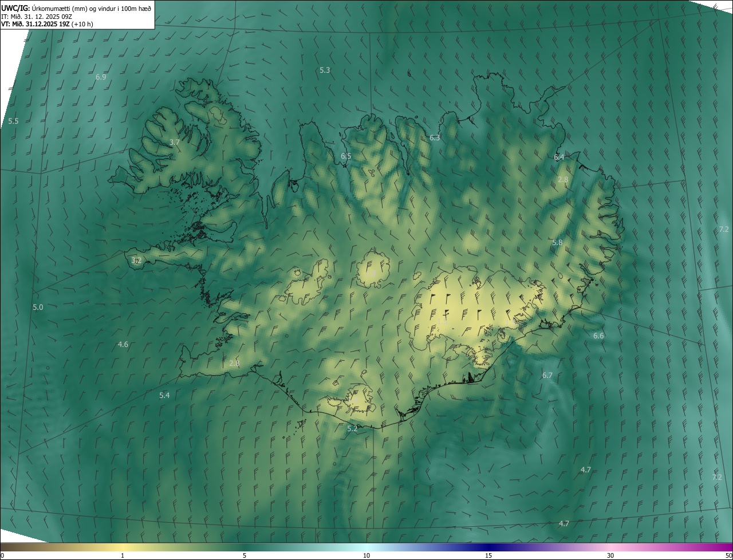Click the 4.6 value label on the map
This screenshot has height=560, width=733.
click(x=123, y=345)
